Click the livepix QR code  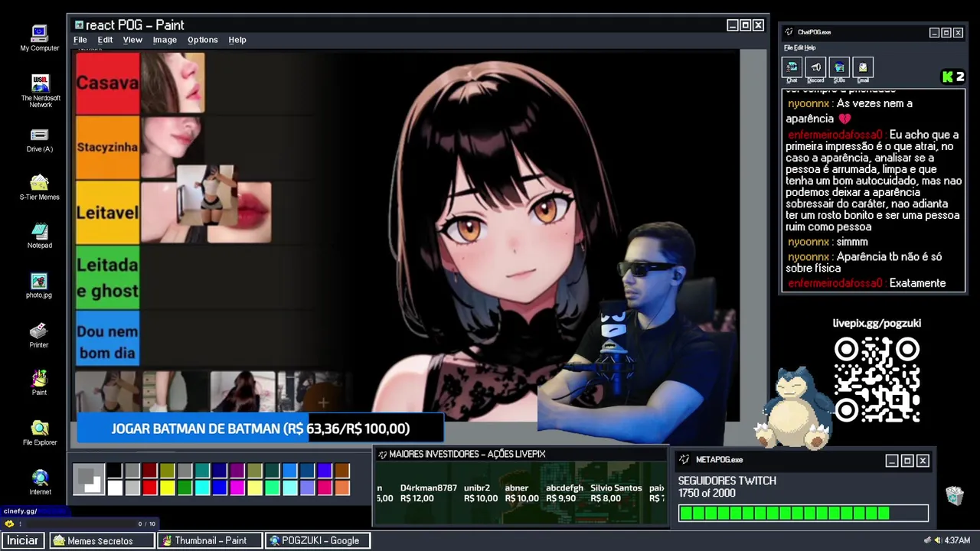pos(877,380)
